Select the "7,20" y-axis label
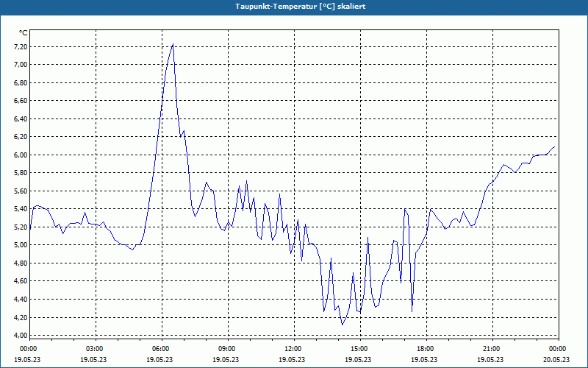 (21, 46)
